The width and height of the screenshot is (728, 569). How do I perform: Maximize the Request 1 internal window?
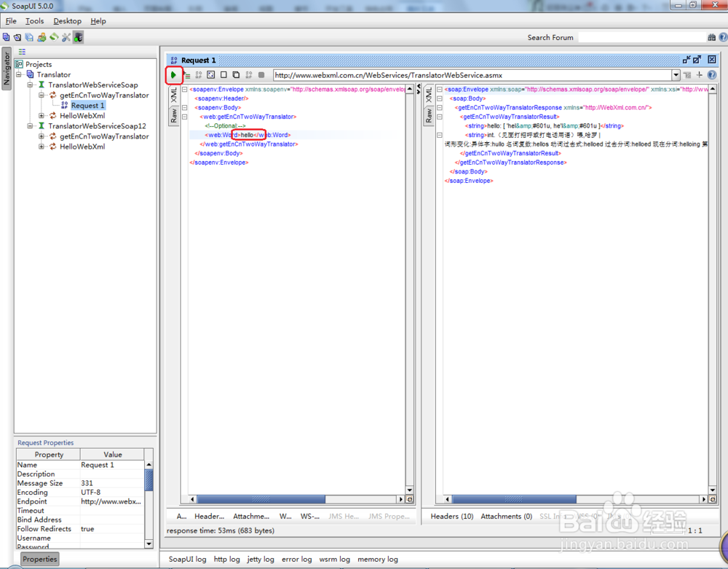[697, 60]
